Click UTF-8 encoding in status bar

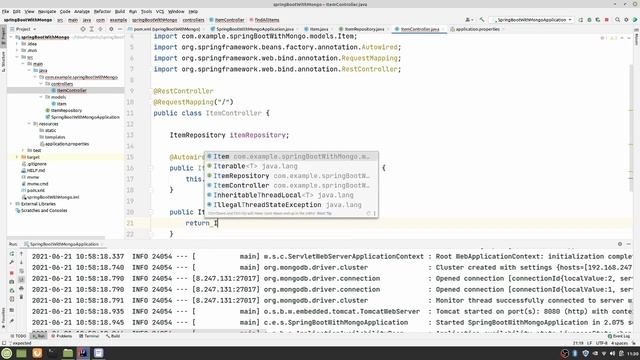point(602,343)
